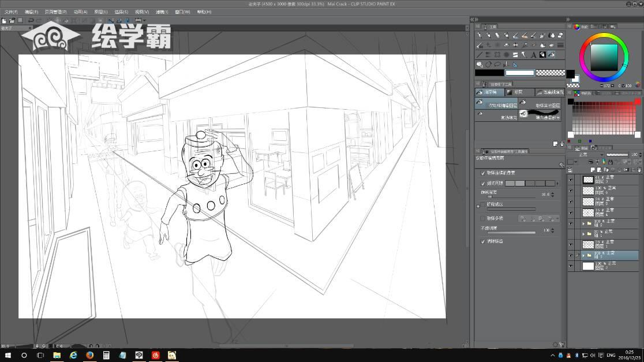Viewport: 644px width, 362px height.
Task: Adjust 颜色容差 slider
Action: tap(511, 196)
